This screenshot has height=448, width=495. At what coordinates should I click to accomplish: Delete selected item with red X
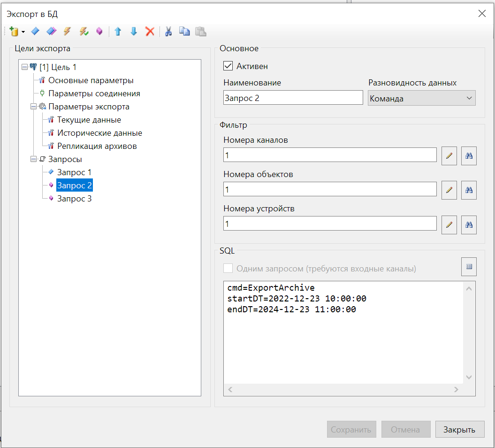pyautogui.click(x=150, y=31)
